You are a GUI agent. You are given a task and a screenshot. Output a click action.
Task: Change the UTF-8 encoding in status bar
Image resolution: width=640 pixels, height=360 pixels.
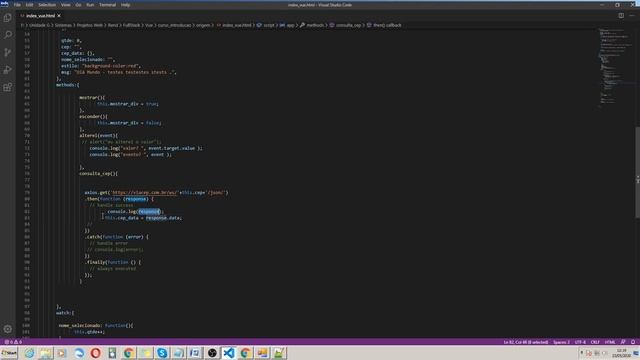[580, 342]
